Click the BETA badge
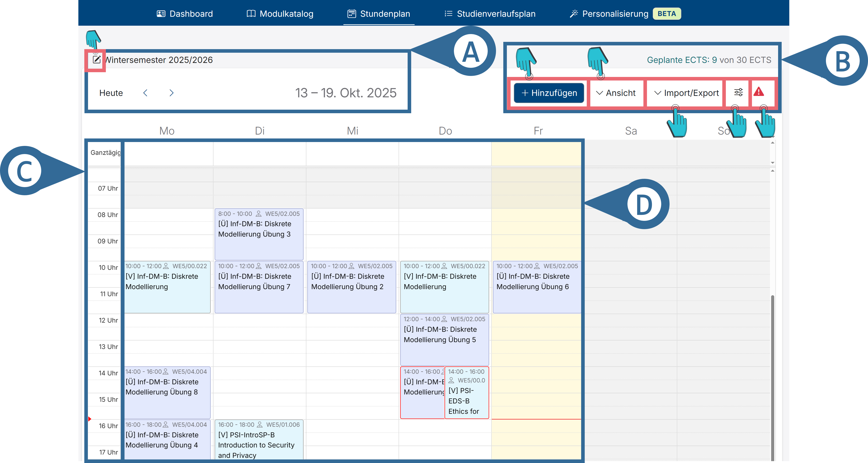This screenshot has height=463, width=868. click(666, 13)
